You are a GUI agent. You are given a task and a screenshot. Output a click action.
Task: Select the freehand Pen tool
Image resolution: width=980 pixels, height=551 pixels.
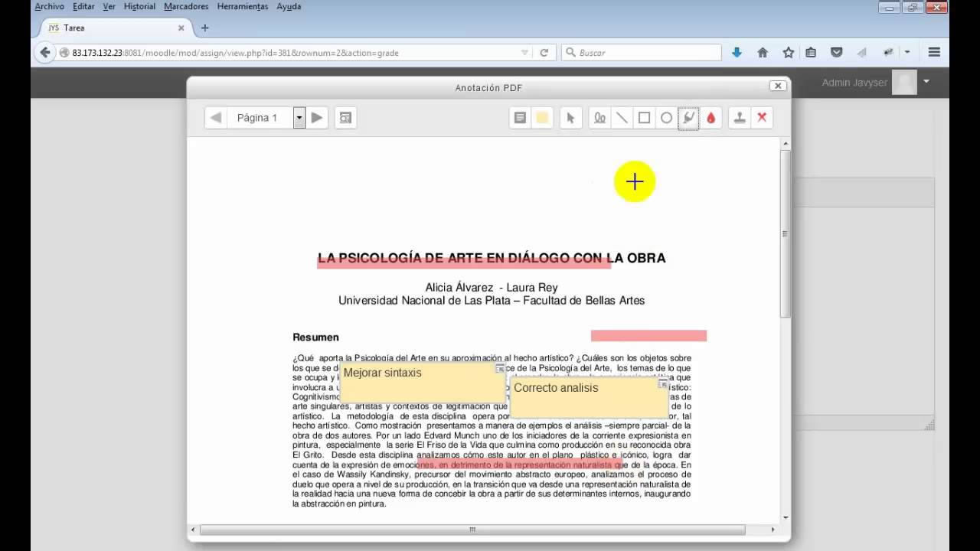[599, 118]
